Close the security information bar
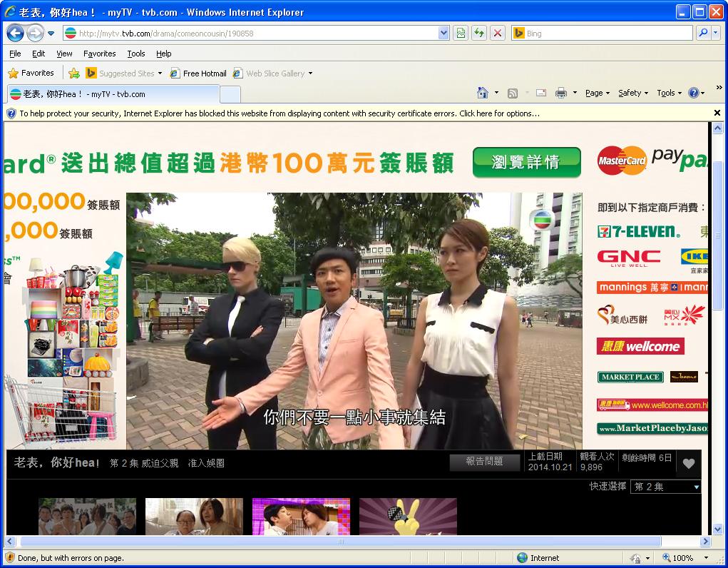The image size is (728, 568). pyautogui.click(x=717, y=113)
